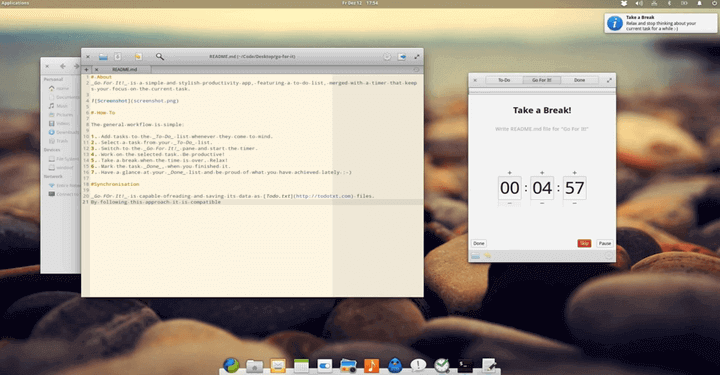Open the orange Music icon in the dock

pyautogui.click(x=371, y=366)
